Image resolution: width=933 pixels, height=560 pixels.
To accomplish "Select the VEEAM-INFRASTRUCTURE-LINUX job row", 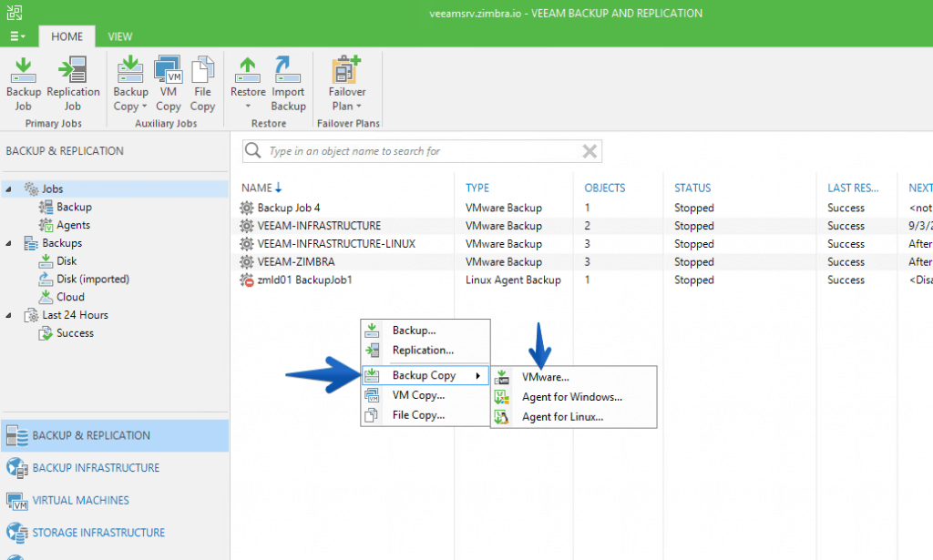I will [x=580, y=244].
